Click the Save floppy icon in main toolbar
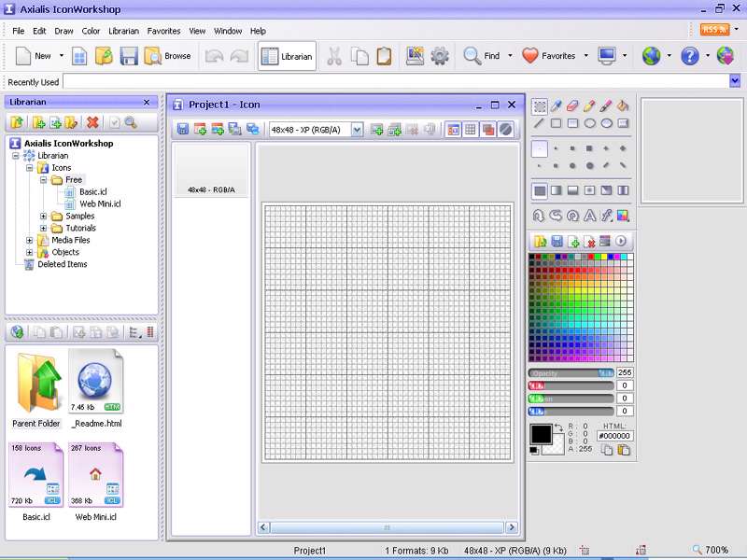Viewport: 747px width, 560px height. point(129,56)
